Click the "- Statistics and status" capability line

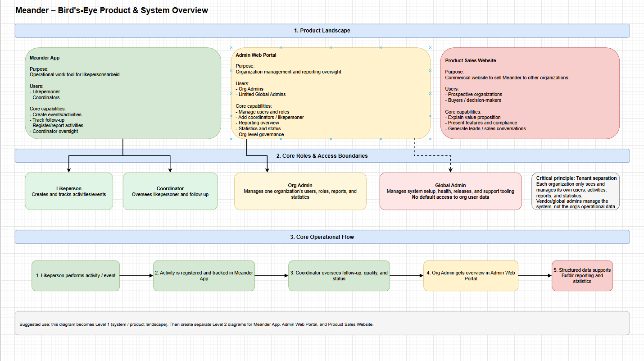pyautogui.click(x=259, y=128)
